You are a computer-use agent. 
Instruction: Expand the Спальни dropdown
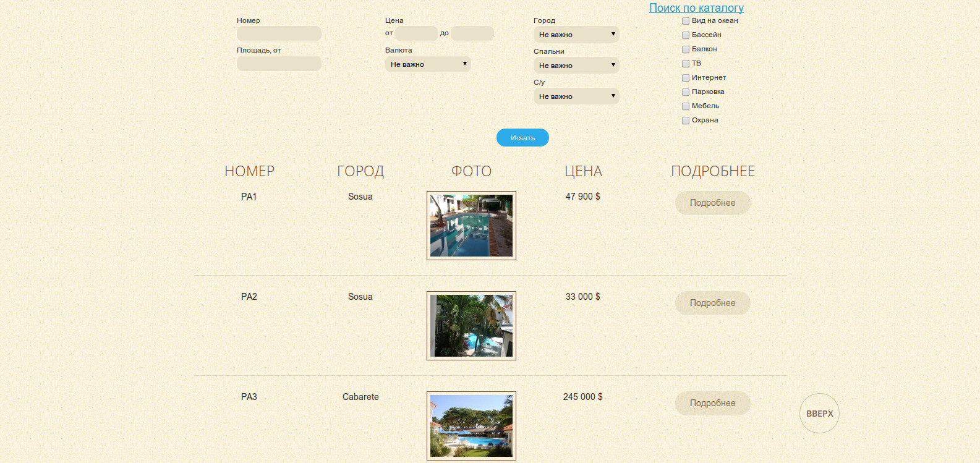coord(576,65)
